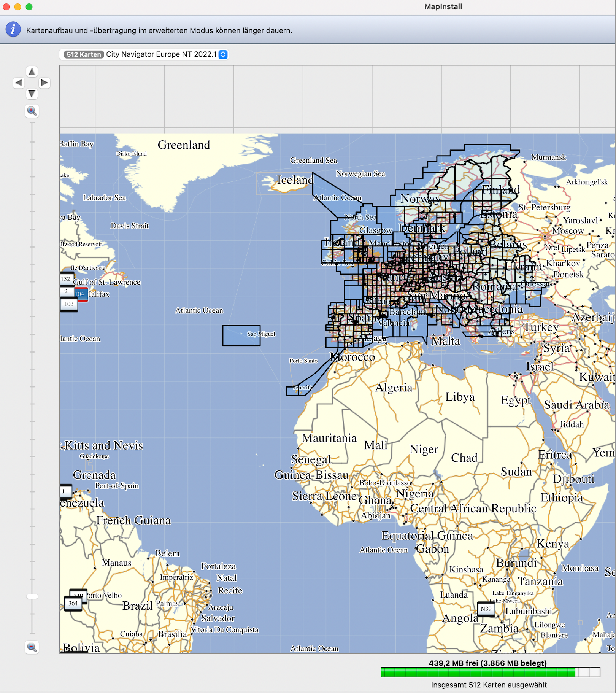This screenshot has width=616, height=693.
Task: Click highway shield 364 in Brazil
Action: tap(73, 603)
